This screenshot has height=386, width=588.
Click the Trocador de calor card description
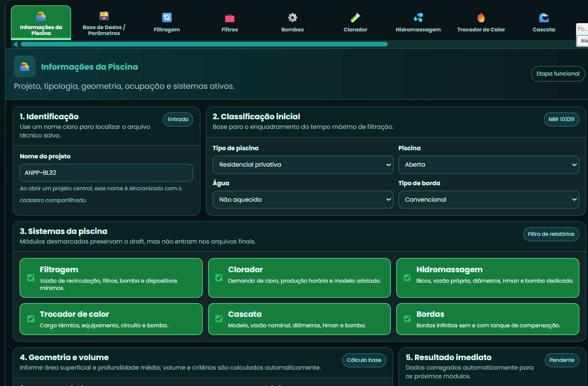click(x=104, y=325)
